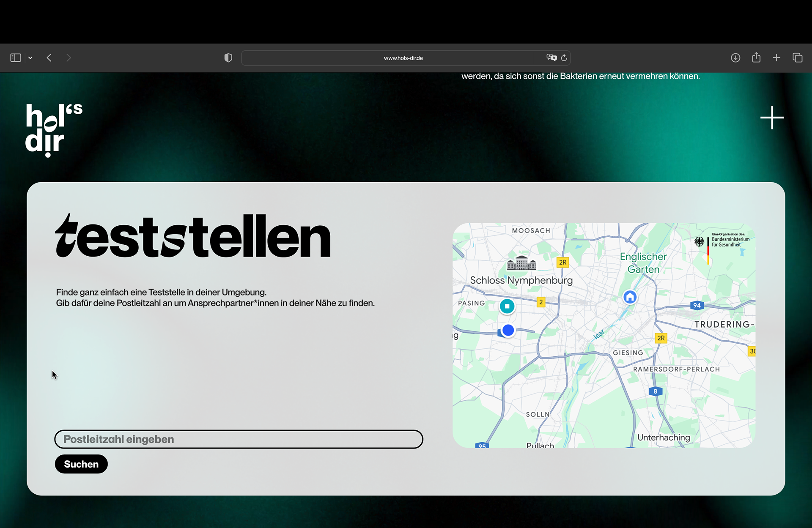Reload the page with the refresh icon
The width and height of the screenshot is (812, 528).
(x=564, y=58)
